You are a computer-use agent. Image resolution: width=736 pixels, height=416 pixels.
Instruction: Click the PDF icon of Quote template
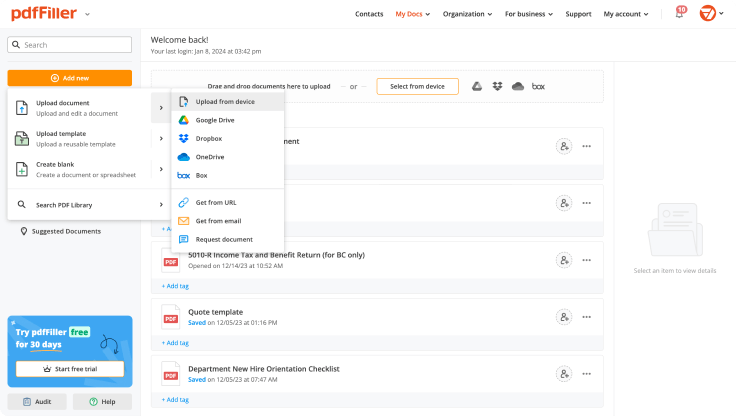tap(170, 316)
